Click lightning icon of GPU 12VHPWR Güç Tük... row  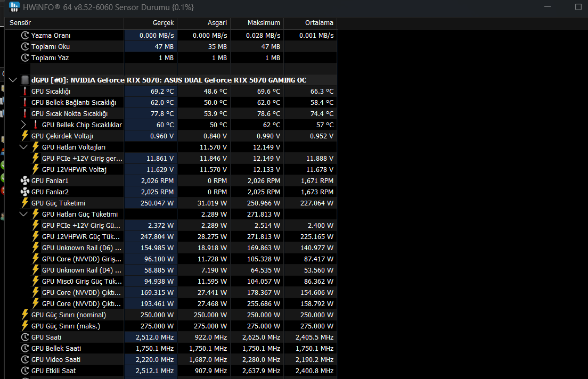[36, 236]
